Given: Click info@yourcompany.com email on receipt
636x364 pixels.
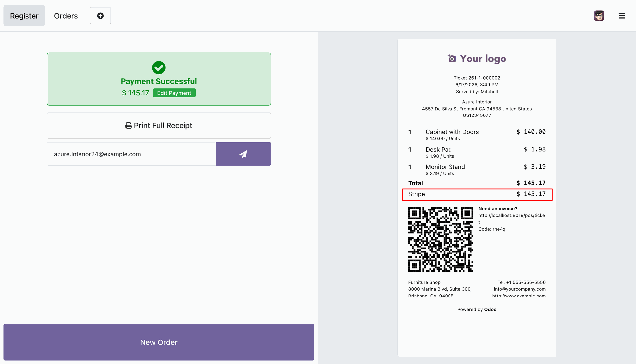Looking at the screenshot, I should coord(519,289).
